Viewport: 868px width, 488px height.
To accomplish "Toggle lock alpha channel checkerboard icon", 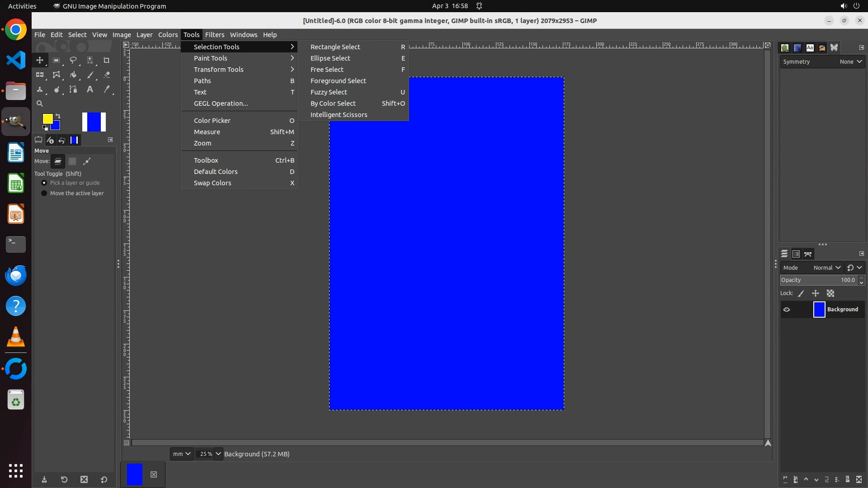I will [830, 293].
